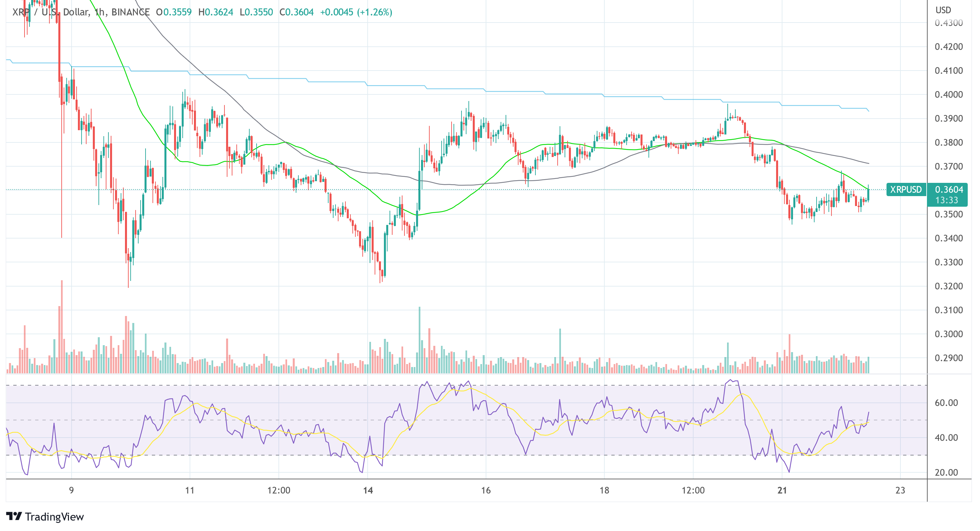This screenshot has width=980, height=531.
Task: Click the 0.3400 price axis label
Action: click(x=949, y=238)
